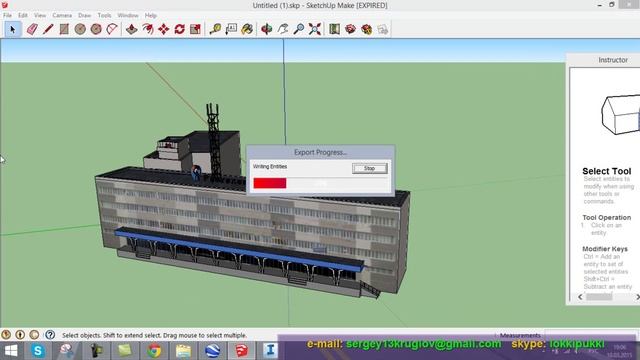The width and height of the screenshot is (640, 360).
Task: Click the faded last toolbar icon
Action: [x=382, y=29]
